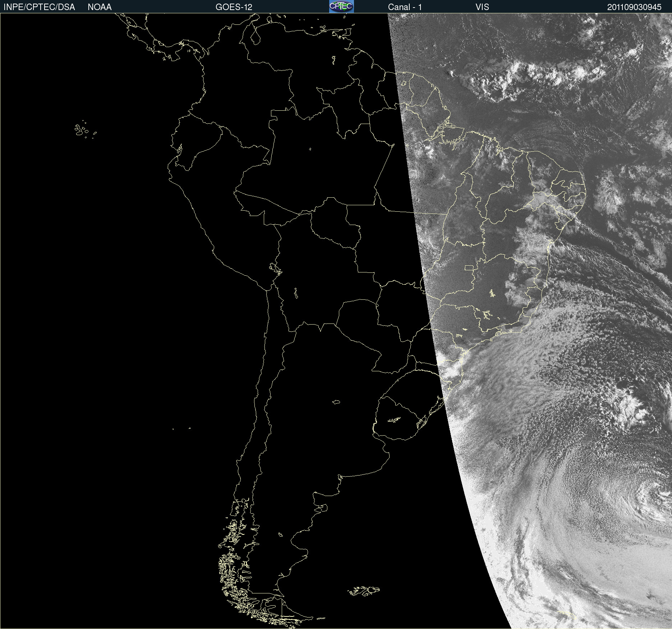Select the INPE/CPTEC/DSA header text
Screen dimensions: 672x629
pyautogui.click(x=39, y=7)
